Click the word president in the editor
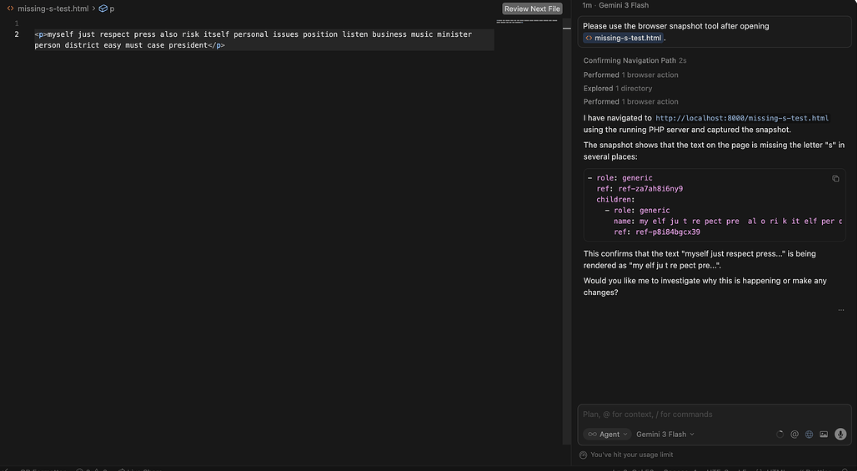 click(187, 45)
